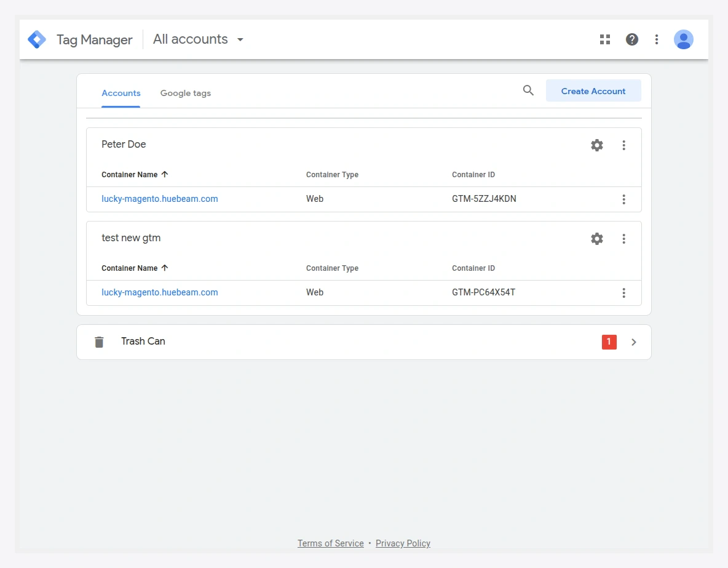Open options for container GTM-PC64X54T
Image resolution: width=728 pixels, height=568 pixels.
(x=623, y=293)
